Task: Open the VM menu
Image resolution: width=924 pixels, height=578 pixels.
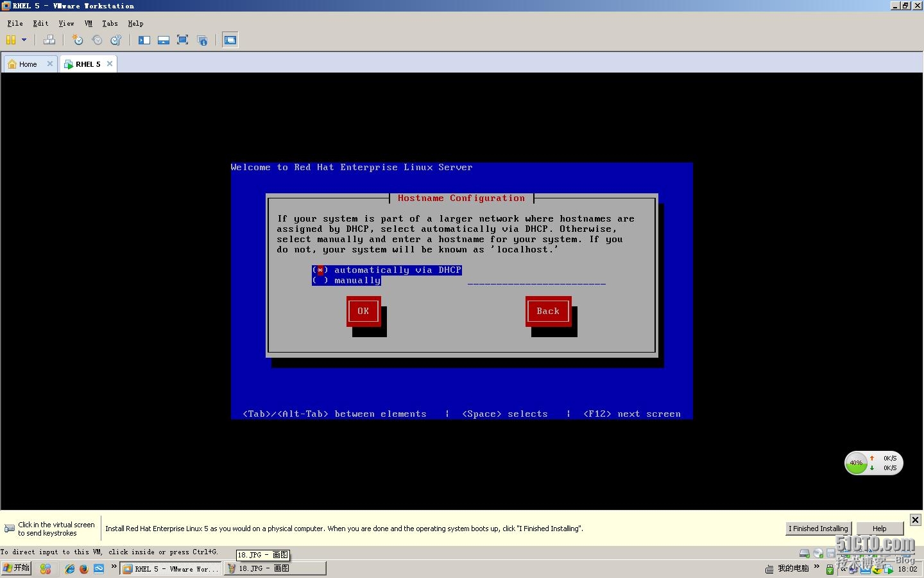Action: pyautogui.click(x=89, y=23)
